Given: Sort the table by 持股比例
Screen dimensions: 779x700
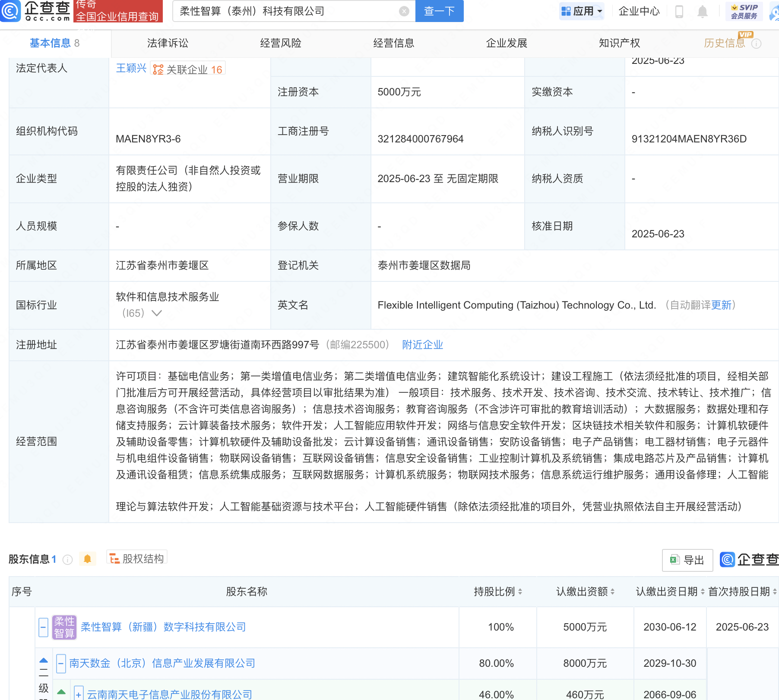Looking at the screenshot, I should point(520,592).
